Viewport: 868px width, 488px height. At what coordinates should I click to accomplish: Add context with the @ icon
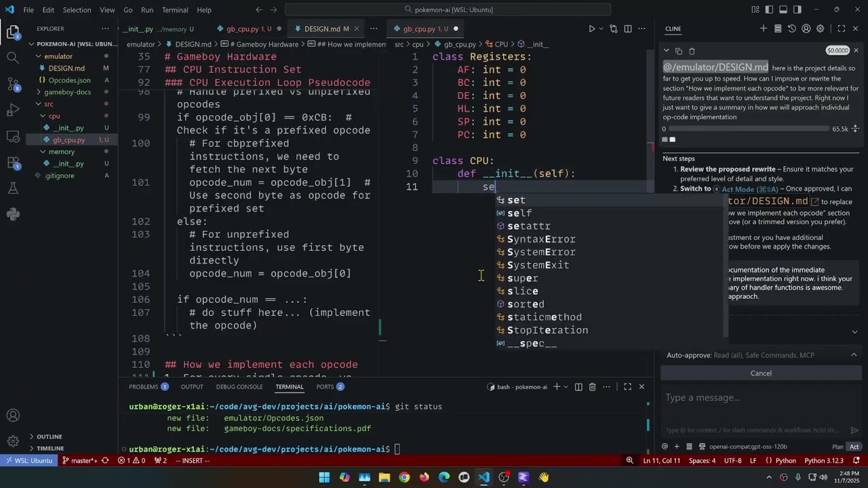pos(665,447)
